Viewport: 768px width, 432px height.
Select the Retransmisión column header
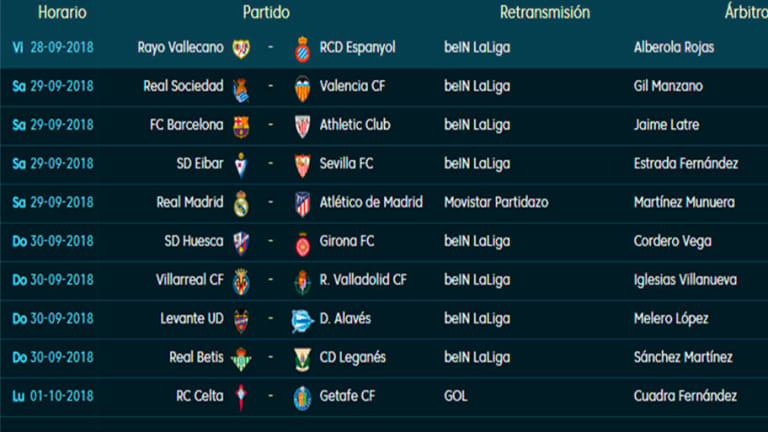pos(545,13)
